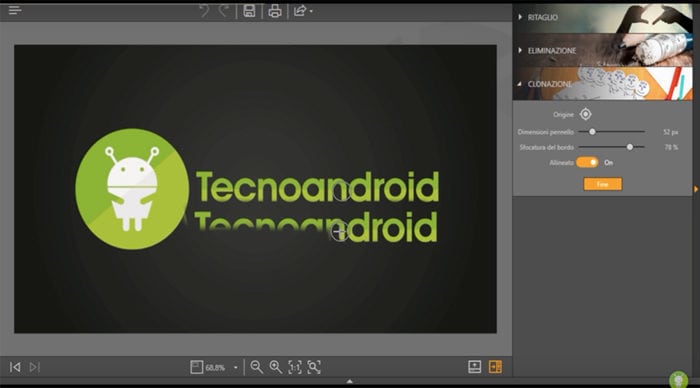Click the edge blur value 78 %
Image resolution: width=700 pixels, height=388 pixels.
(671, 147)
